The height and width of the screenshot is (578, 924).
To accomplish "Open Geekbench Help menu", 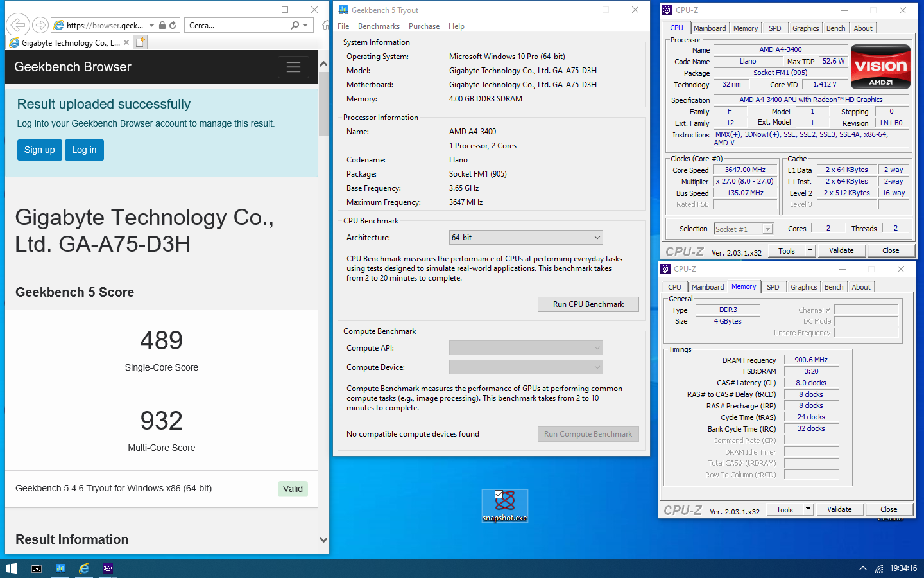I will [x=456, y=26].
